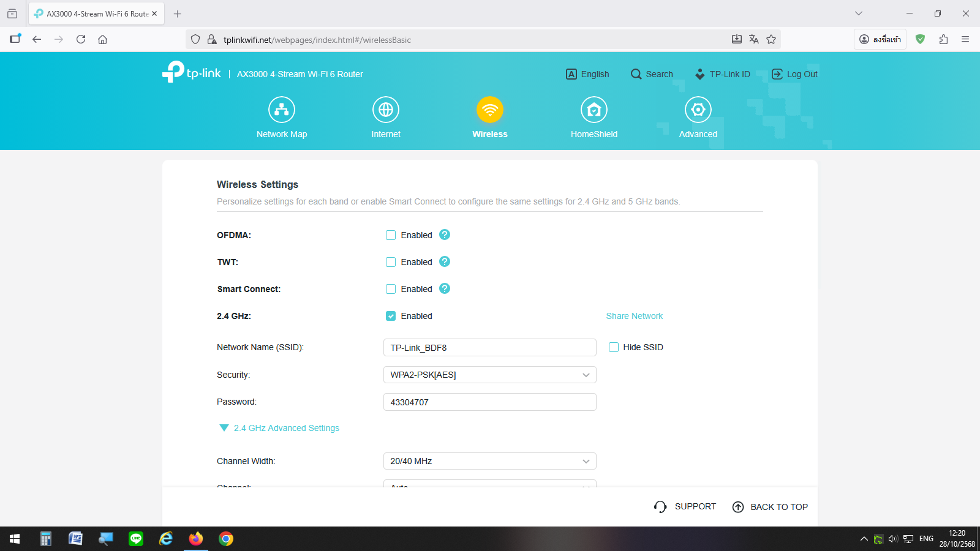The image size is (980, 551).
Task: Click the Smart Connect help icon
Action: [445, 288]
